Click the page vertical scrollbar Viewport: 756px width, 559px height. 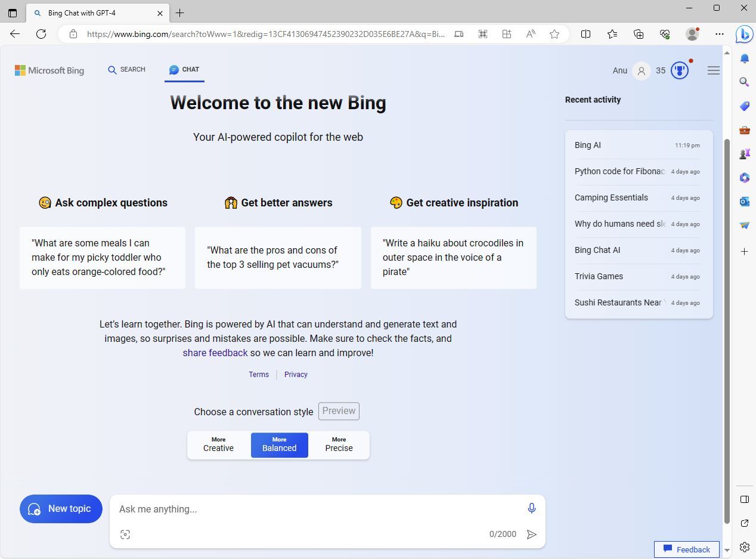[x=726, y=331]
